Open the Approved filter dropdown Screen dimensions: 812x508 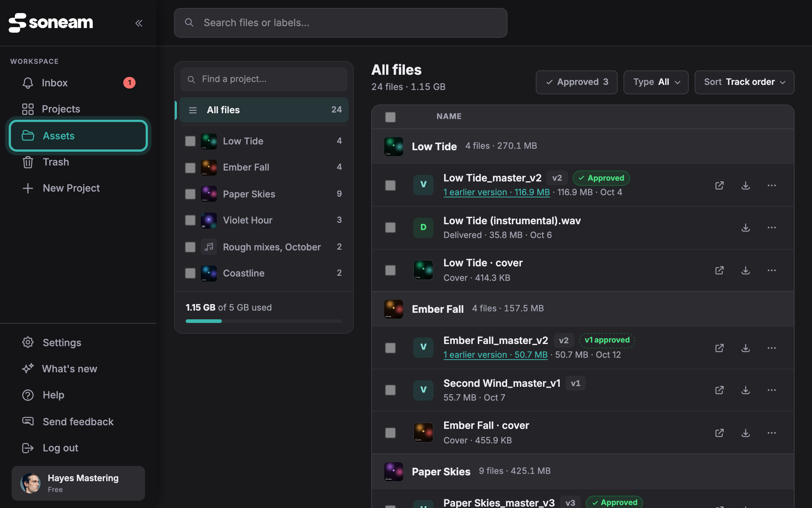(577, 82)
